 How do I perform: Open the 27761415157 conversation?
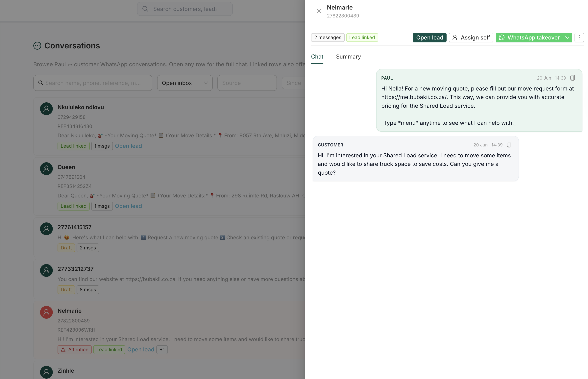[169, 237]
